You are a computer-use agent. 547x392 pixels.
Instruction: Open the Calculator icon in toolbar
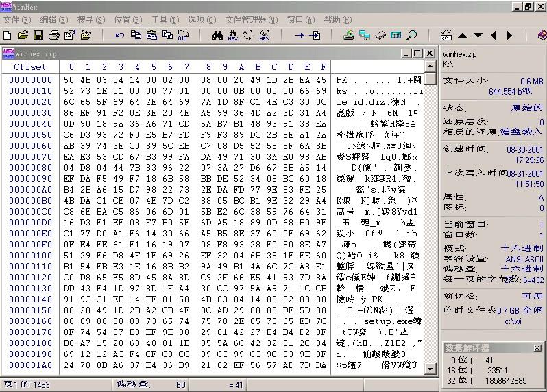pyautogui.click(x=396, y=35)
